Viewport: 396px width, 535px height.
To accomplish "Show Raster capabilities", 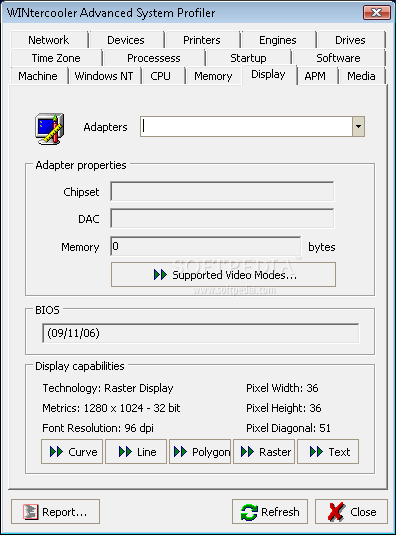I will pyautogui.click(x=264, y=452).
